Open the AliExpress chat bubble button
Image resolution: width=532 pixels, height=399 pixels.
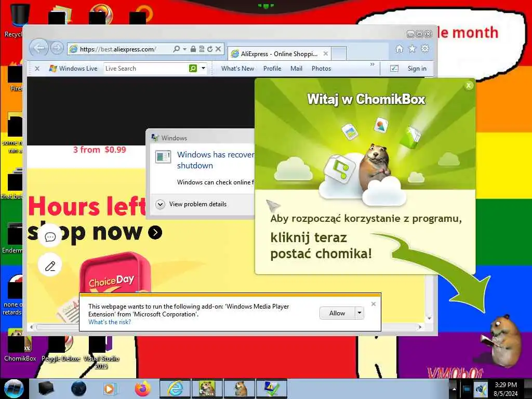point(50,236)
